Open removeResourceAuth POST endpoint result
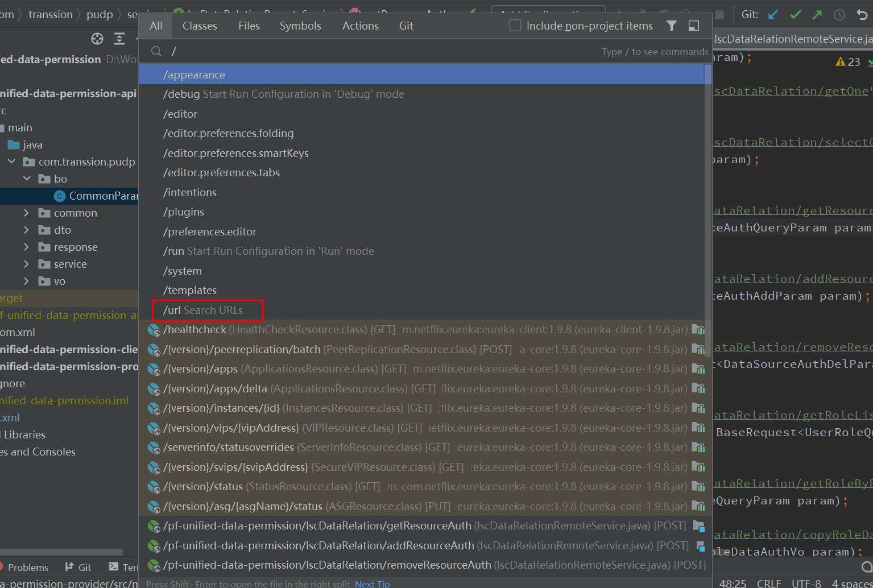The image size is (873, 588). pos(421,565)
